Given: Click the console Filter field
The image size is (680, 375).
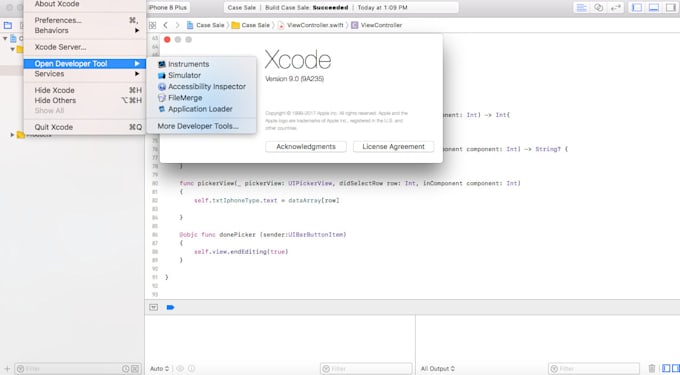Looking at the screenshot, I should point(594,369).
